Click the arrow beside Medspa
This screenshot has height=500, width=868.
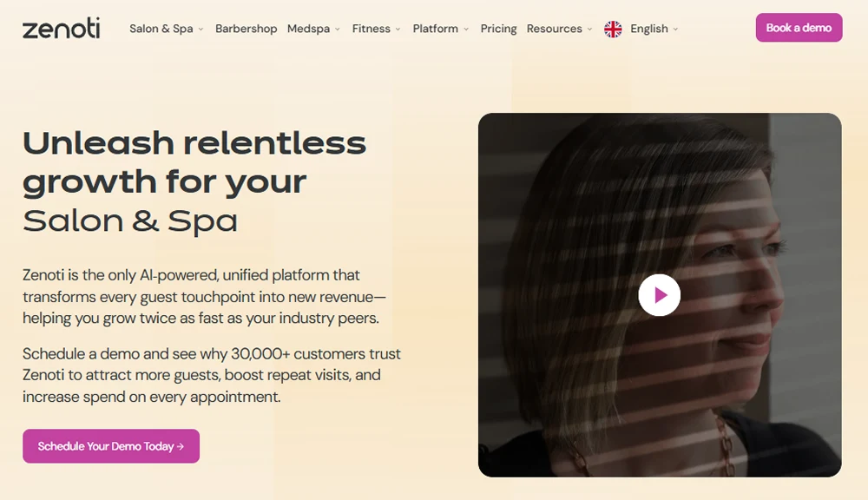click(x=338, y=30)
